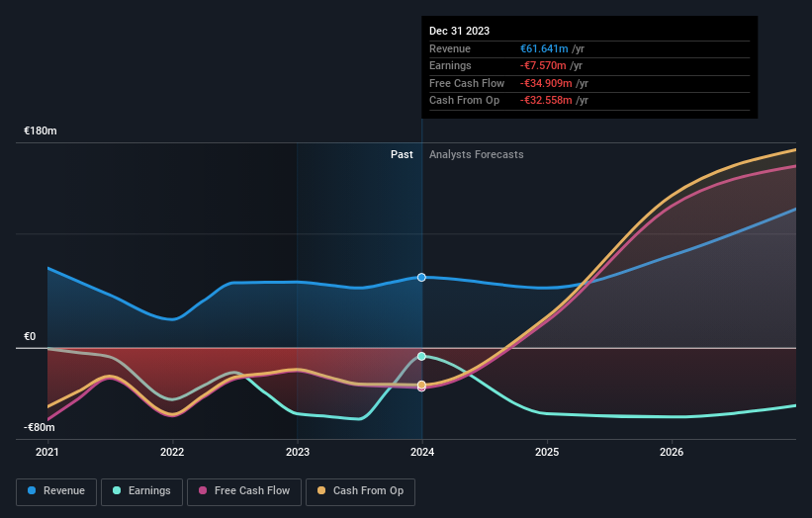Select the 2025 x-axis label
This screenshot has width=812, height=518.
click(547, 452)
